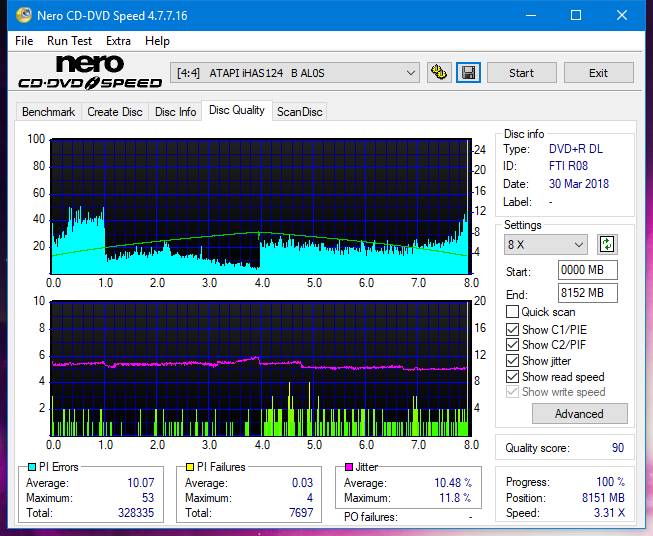Click the PI Errors average 10.07
The image size is (653, 536).
point(140,483)
